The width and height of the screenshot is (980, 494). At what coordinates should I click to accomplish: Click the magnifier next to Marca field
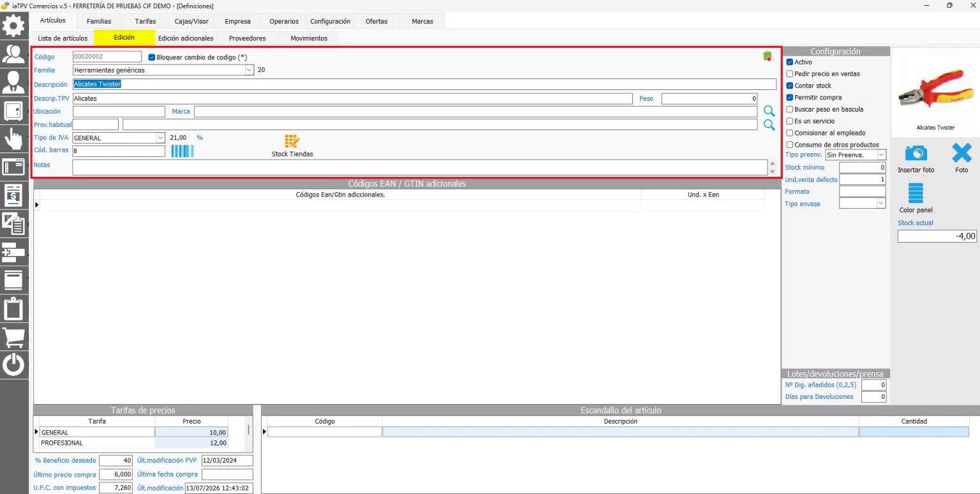[x=769, y=112]
